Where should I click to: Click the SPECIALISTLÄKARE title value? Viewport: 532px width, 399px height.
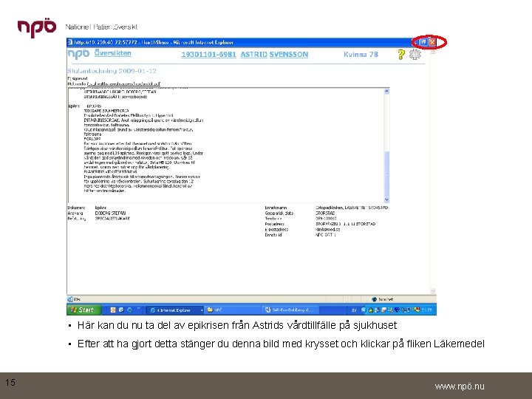pos(112,219)
